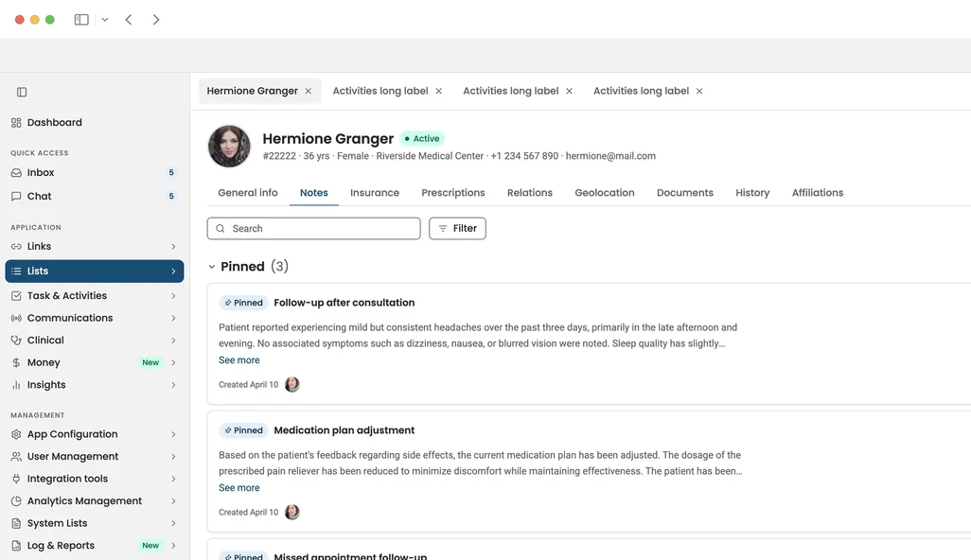Click inside the Search notes field
The height and width of the screenshot is (560, 971).
(x=314, y=228)
